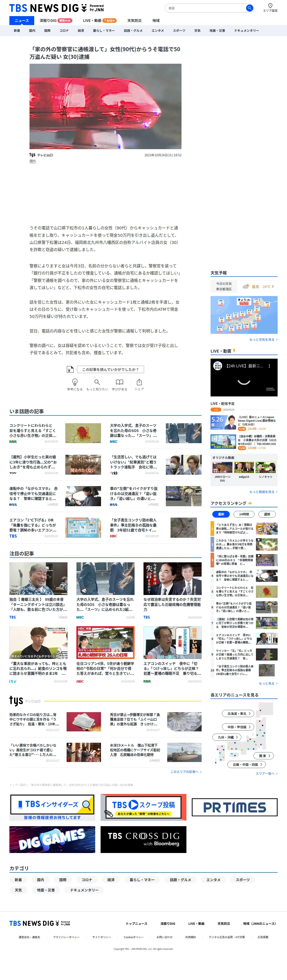Viewport: 287px width, 980px height.
Task: Open the 国会中継 参議院・決算委員会 live entry
Action: [x=244, y=442]
